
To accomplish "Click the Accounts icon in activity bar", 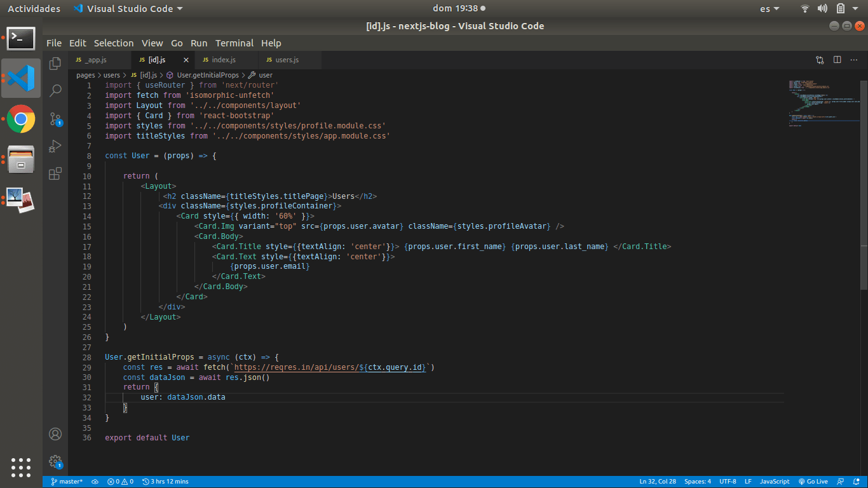I will pyautogui.click(x=55, y=434).
